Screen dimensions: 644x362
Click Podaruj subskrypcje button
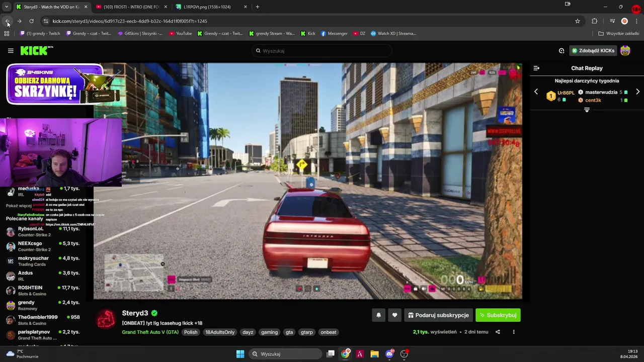tap(438, 315)
